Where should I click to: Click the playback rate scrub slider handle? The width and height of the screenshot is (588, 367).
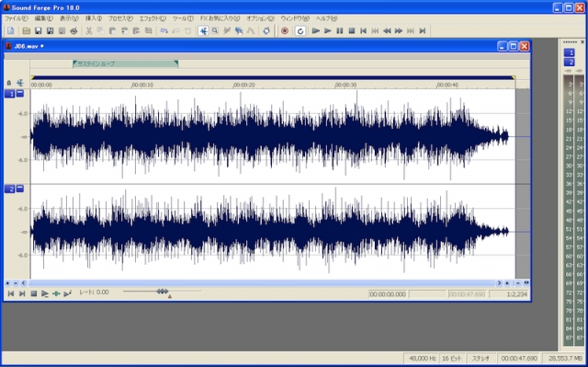pos(163,292)
